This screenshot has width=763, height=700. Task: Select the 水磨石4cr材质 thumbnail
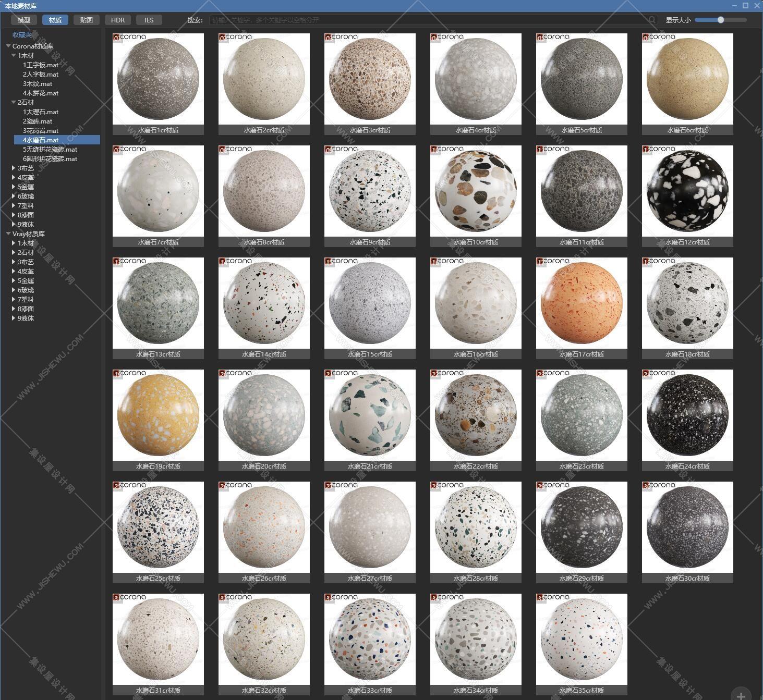click(x=476, y=79)
